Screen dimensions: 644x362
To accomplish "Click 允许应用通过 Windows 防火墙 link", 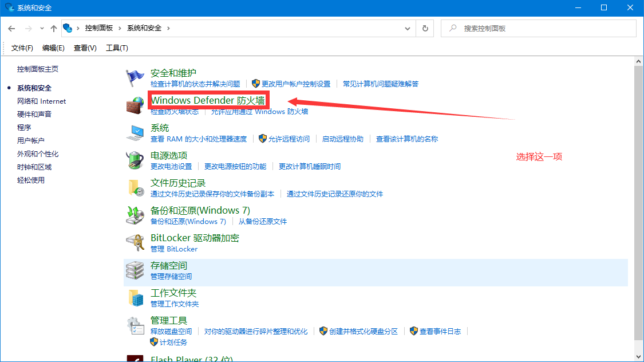I will click(x=259, y=112).
